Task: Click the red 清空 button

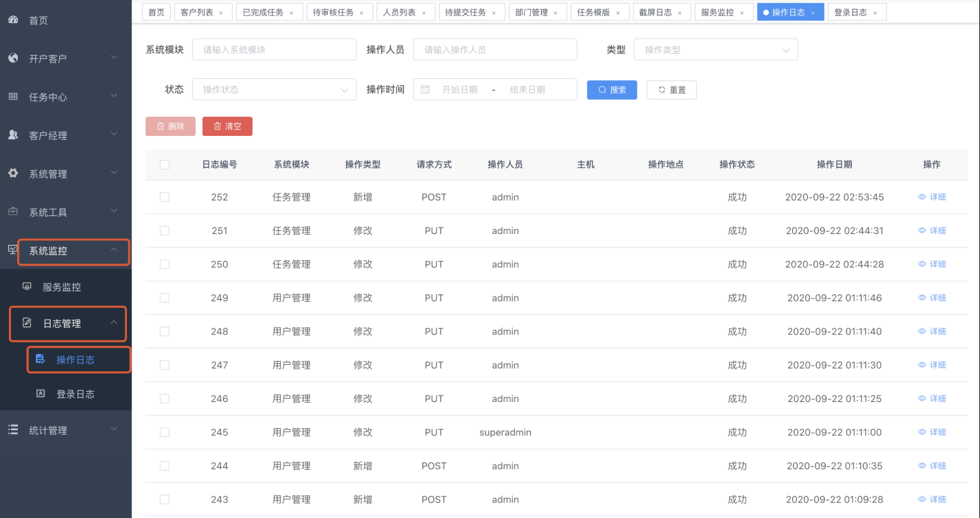Action: (227, 126)
